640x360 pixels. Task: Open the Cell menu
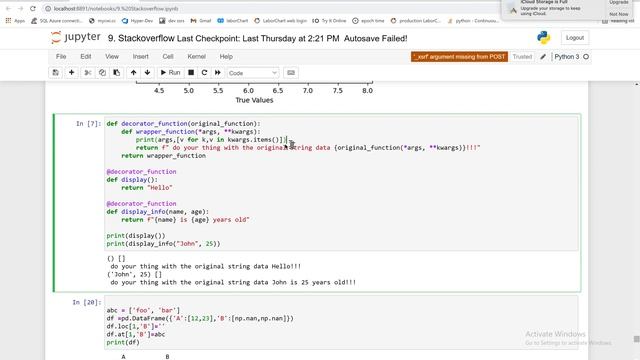168,57
